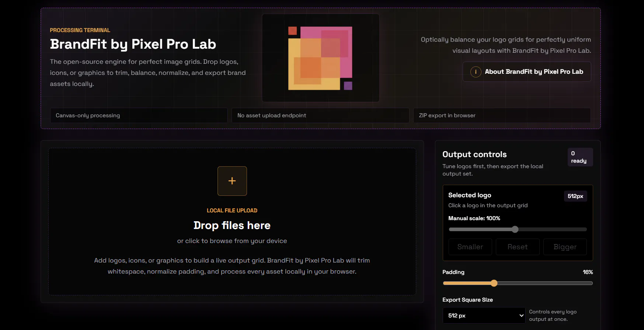Image resolution: width=644 pixels, height=330 pixels.
Task: Adjust the Manual scale slider
Action: 518,229
